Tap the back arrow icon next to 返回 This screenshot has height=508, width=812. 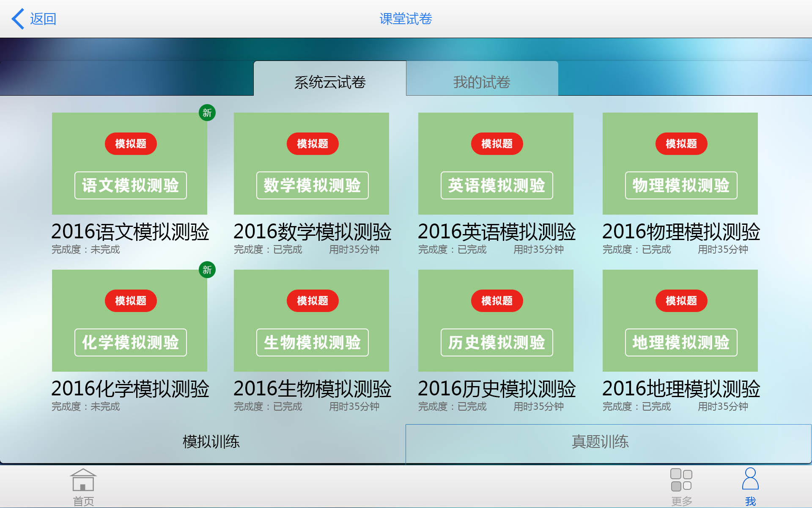(x=17, y=18)
